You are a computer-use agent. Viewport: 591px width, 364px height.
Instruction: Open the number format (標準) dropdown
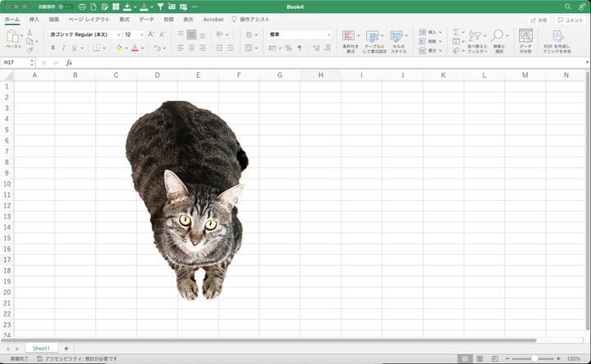(329, 35)
